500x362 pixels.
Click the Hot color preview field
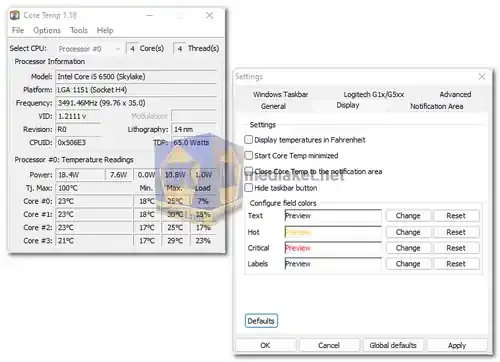(x=333, y=232)
